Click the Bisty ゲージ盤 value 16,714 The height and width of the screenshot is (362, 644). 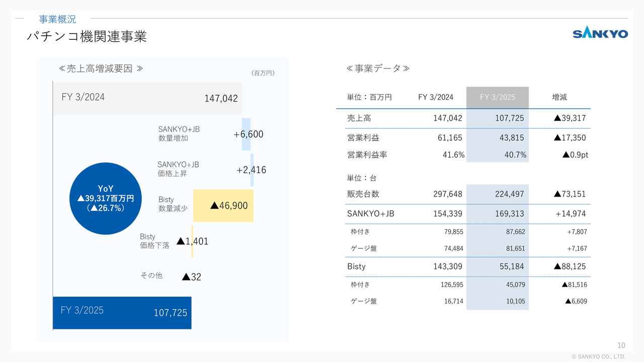click(x=454, y=301)
